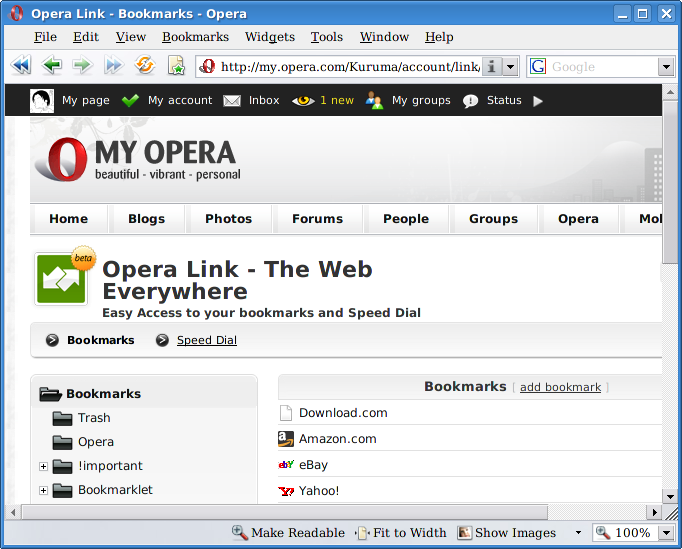Viewport: 682px width, 549px height.
Task: Expand the !important folder
Action: [x=43, y=466]
